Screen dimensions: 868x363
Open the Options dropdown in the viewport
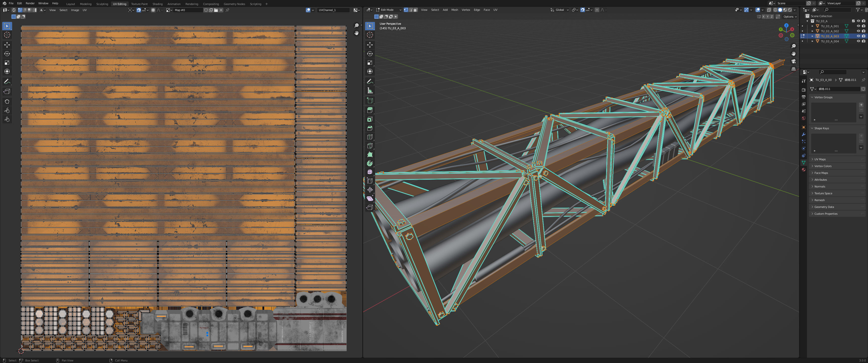pos(790,16)
